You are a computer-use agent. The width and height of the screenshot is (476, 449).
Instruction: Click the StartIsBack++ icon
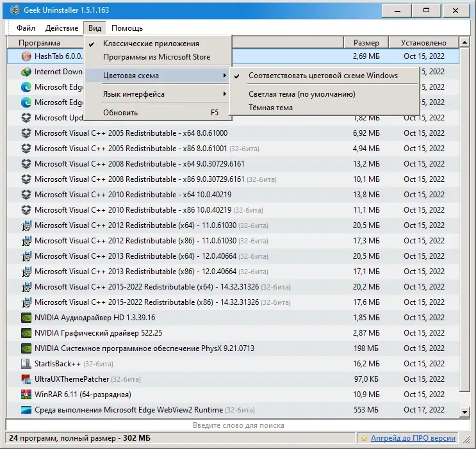pos(26,364)
